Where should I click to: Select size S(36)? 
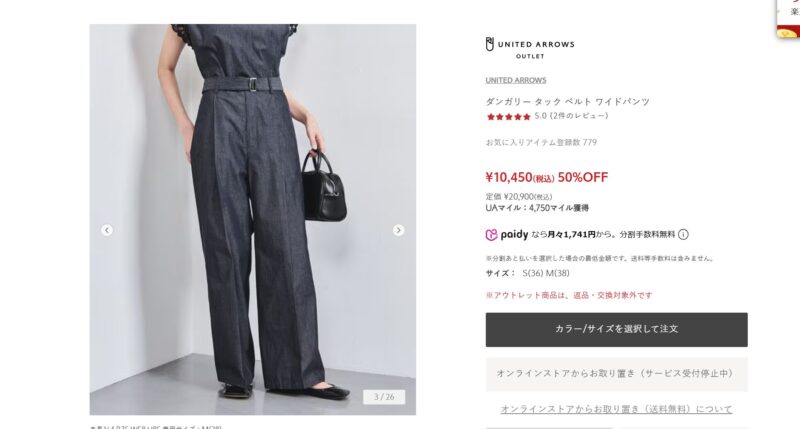click(533, 273)
